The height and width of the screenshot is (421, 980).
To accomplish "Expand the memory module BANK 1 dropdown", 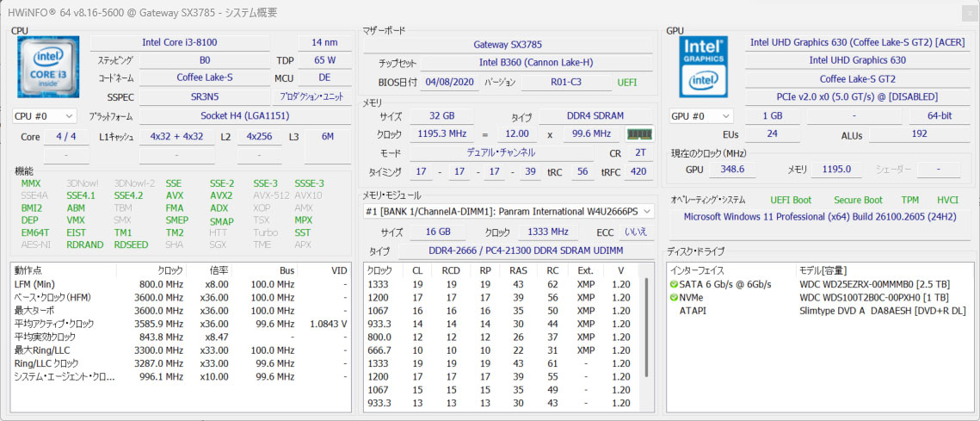I will [x=508, y=212].
